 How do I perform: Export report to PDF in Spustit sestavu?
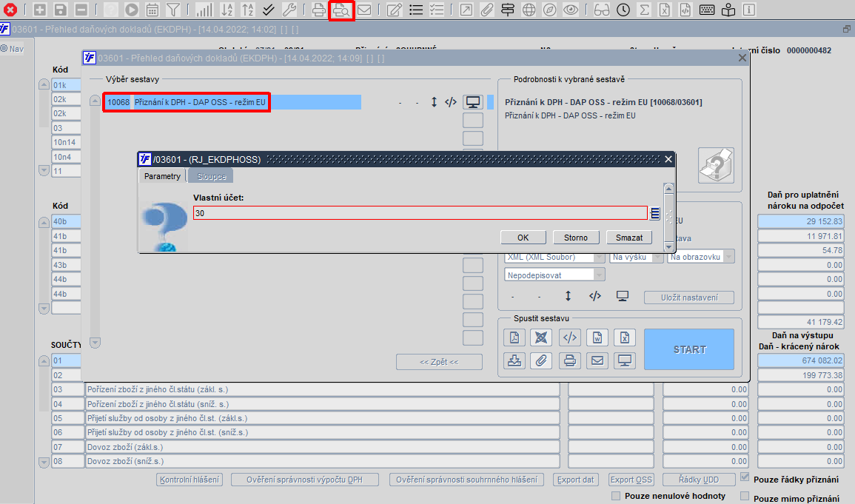(x=514, y=337)
